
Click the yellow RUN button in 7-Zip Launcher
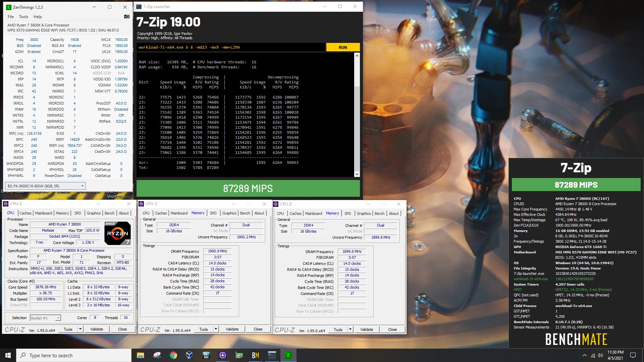[x=343, y=47]
